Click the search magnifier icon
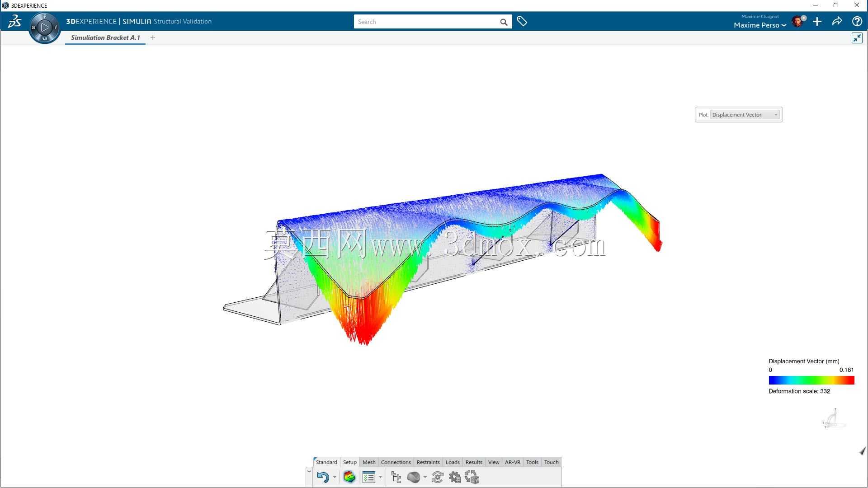The image size is (868, 488). pyautogui.click(x=504, y=22)
